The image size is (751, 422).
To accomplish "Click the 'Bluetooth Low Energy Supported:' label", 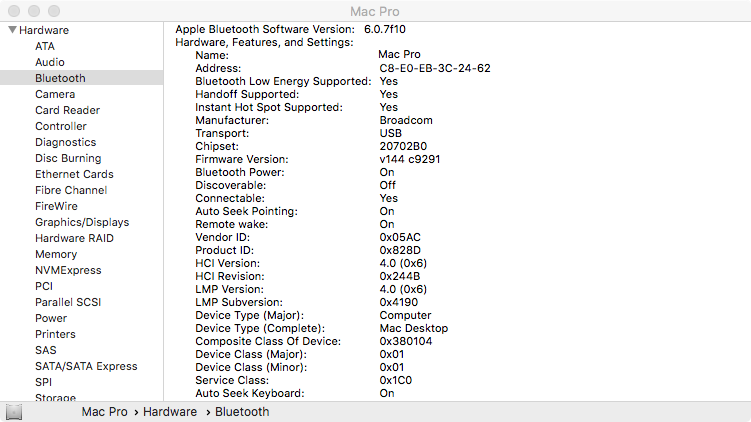I will click(x=283, y=81).
